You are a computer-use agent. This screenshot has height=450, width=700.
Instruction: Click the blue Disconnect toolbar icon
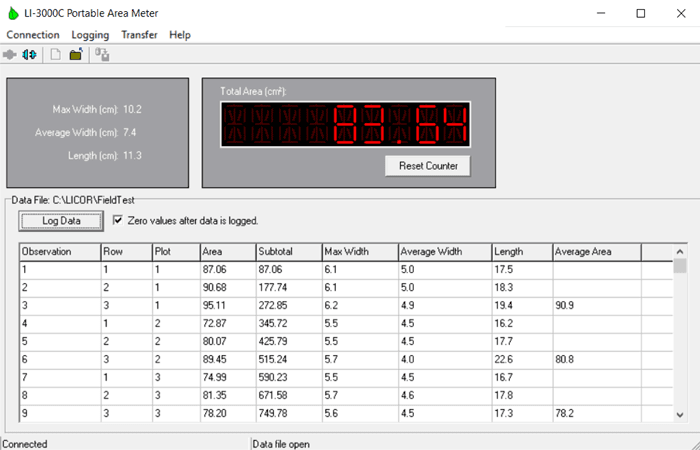click(28, 55)
